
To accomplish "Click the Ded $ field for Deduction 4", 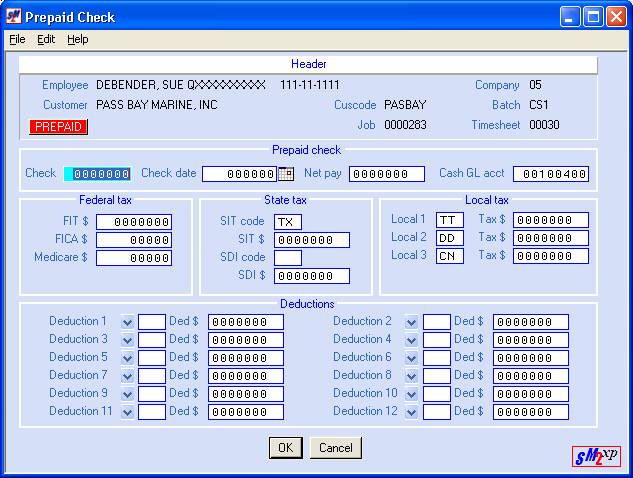I will coord(531,340).
